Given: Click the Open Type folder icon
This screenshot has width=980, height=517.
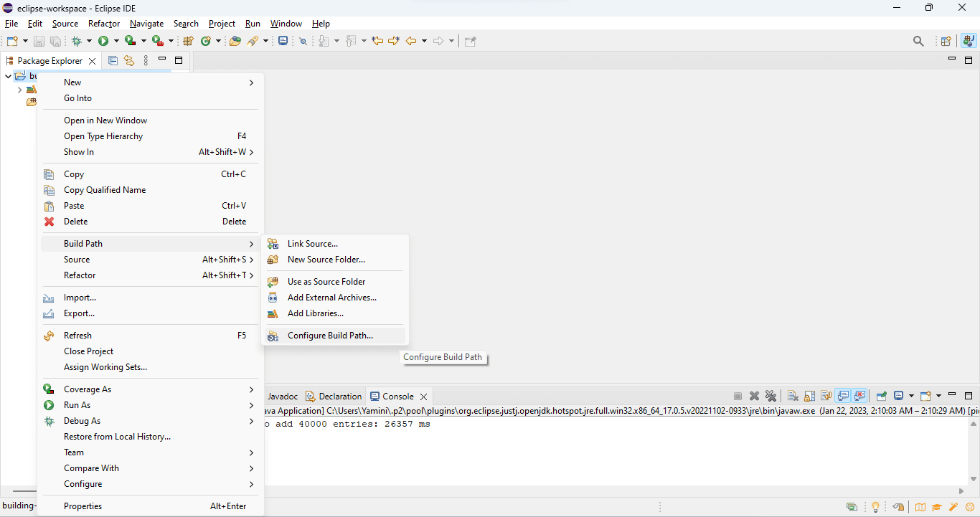Looking at the screenshot, I should point(235,41).
